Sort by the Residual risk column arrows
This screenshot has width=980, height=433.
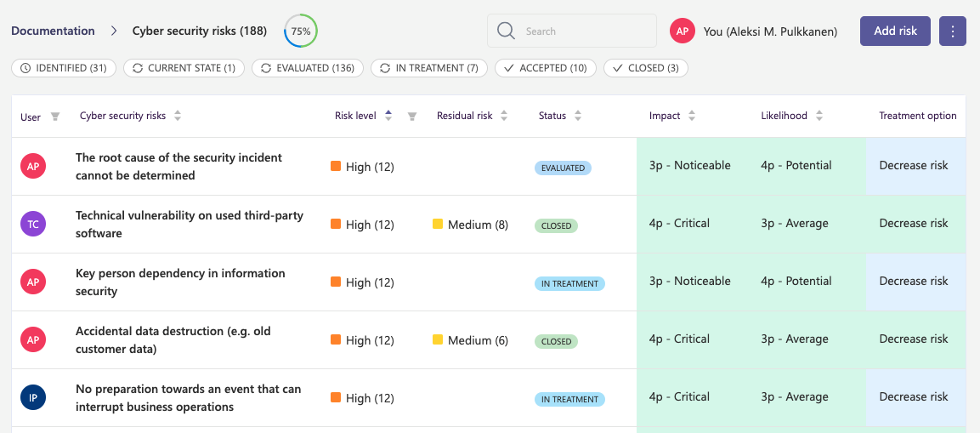click(504, 116)
